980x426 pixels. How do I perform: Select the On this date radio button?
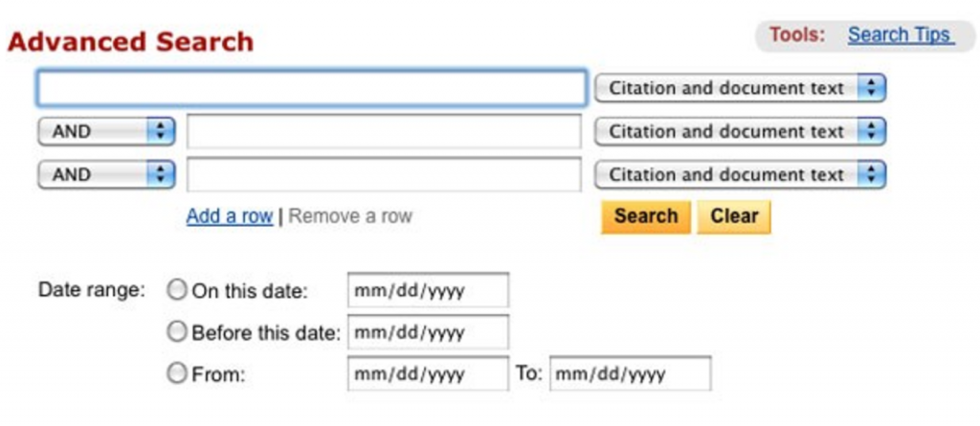click(177, 289)
